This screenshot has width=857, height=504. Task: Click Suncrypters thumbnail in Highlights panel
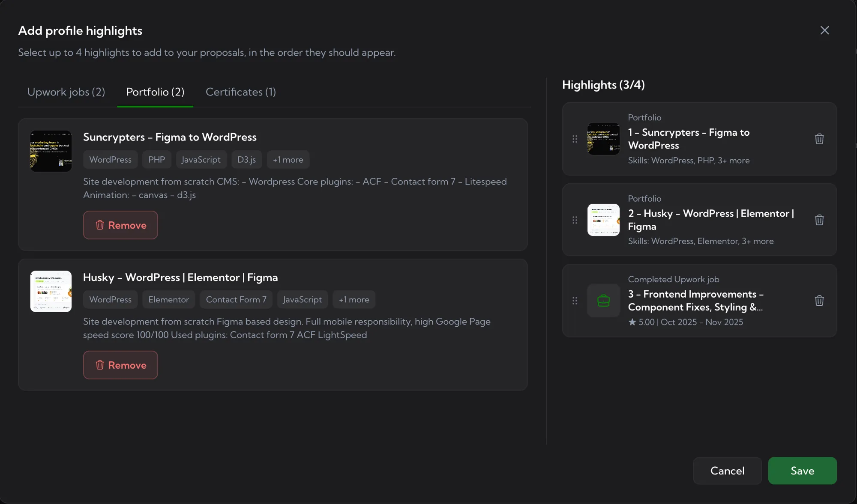603,139
